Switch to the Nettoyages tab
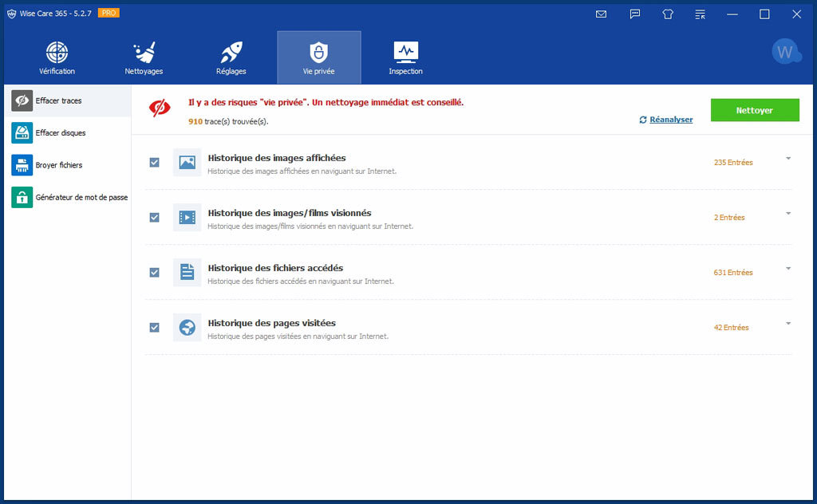The image size is (817, 504). (x=144, y=57)
